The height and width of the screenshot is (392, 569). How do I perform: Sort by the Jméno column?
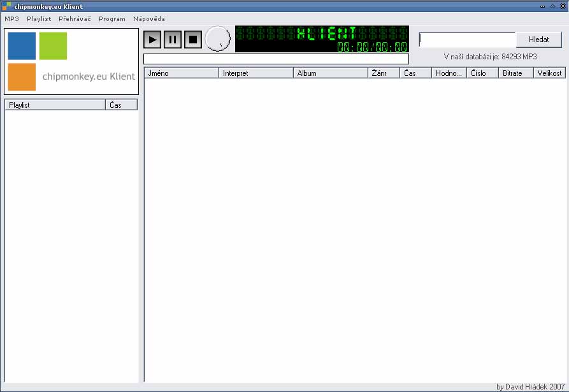(x=182, y=73)
